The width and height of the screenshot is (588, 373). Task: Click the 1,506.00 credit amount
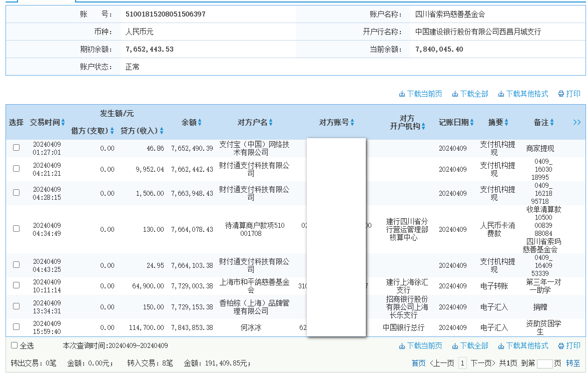point(150,194)
